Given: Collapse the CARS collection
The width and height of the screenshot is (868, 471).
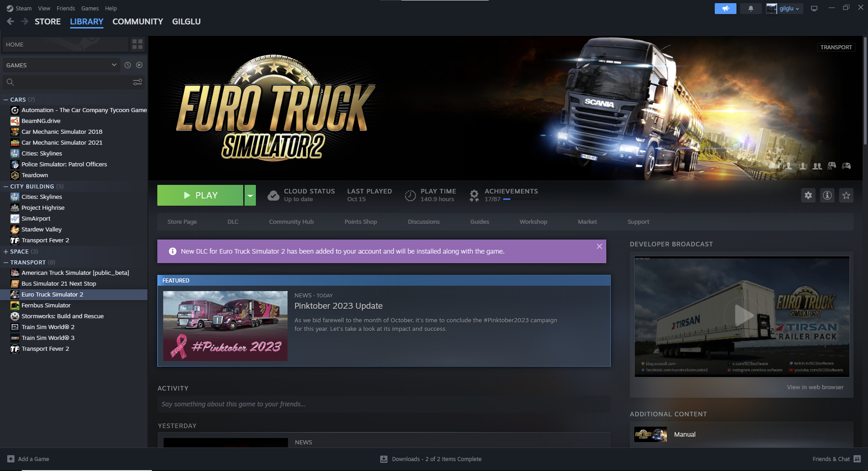Looking at the screenshot, I should pos(6,99).
